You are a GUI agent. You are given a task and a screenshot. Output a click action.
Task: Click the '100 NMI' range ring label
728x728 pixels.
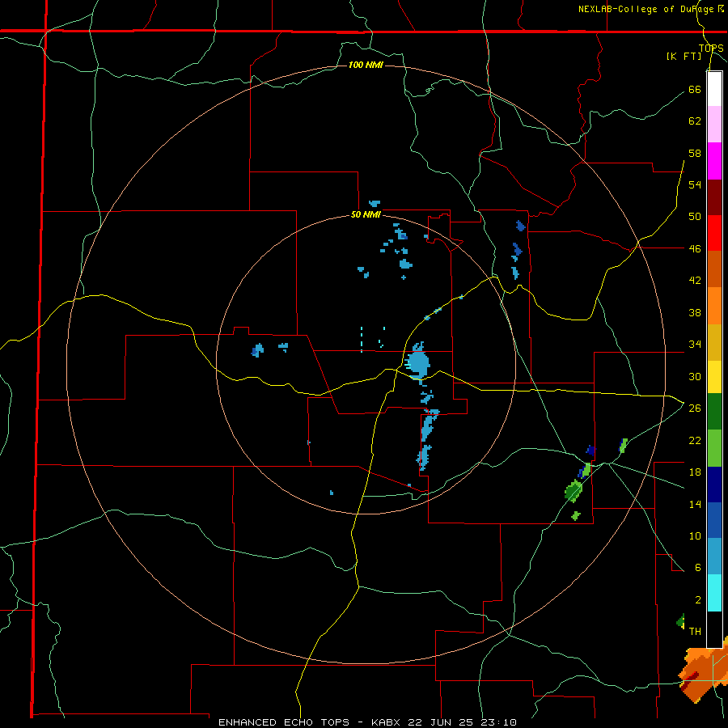(366, 65)
